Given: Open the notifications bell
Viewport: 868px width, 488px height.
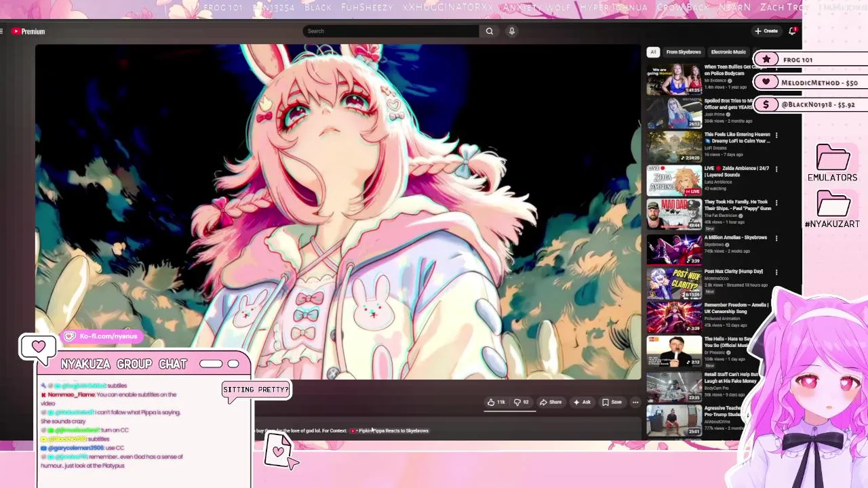Looking at the screenshot, I should point(792,31).
